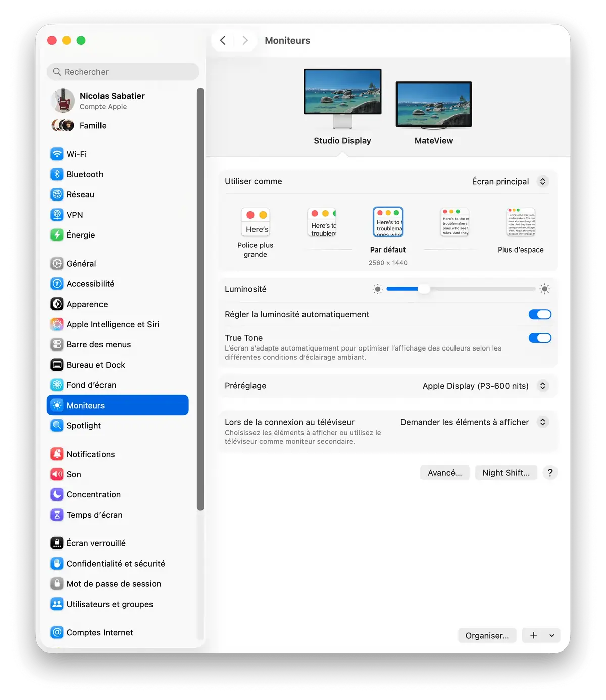Click the Avancé… button
The width and height of the screenshot is (606, 700).
point(445,473)
